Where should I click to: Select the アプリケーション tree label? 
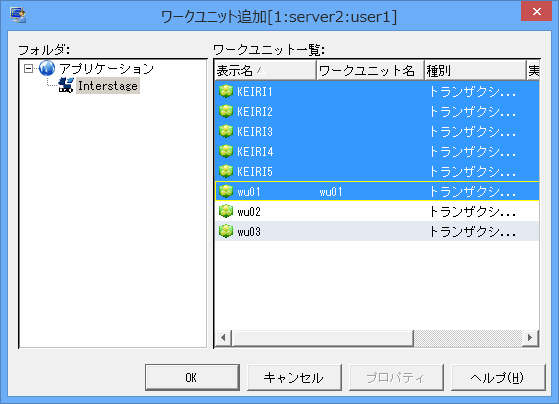(x=106, y=68)
